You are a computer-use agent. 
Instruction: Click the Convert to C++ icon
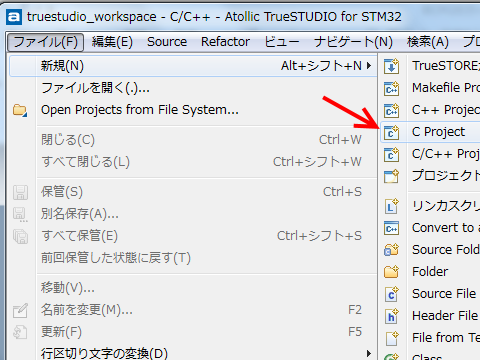(x=391, y=228)
